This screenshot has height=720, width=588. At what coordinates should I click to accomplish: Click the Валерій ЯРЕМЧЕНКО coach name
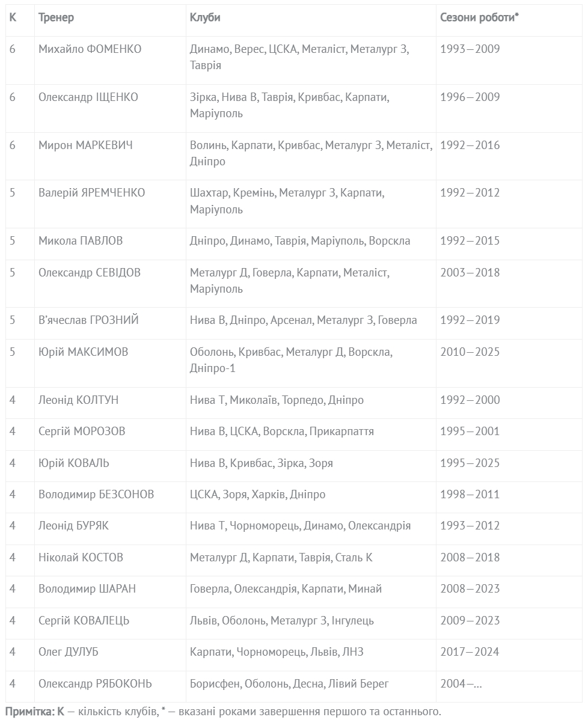pos(91,192)
